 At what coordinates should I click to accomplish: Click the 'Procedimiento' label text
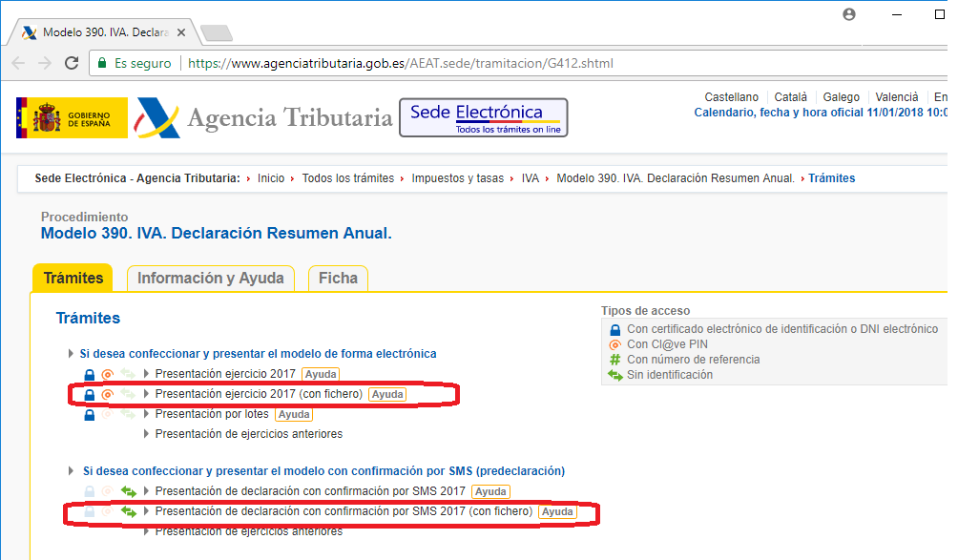pyautogui.click(x=84, y=217)
